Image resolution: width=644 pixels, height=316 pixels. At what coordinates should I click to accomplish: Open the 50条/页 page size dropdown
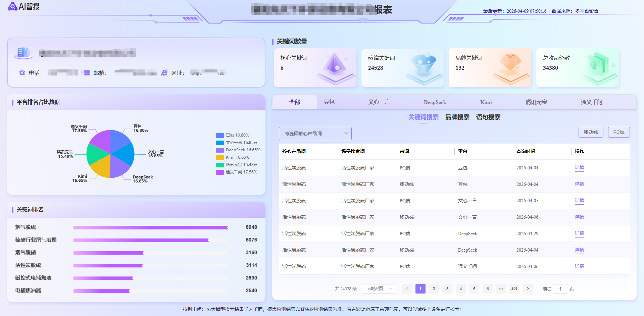pos(379,289)
